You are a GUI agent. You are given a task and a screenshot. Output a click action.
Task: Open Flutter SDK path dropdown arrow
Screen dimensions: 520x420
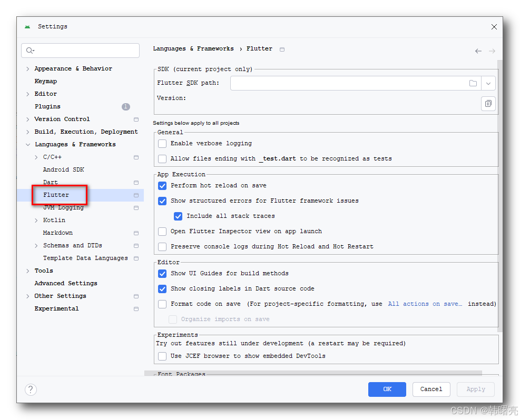coord(488,84)
